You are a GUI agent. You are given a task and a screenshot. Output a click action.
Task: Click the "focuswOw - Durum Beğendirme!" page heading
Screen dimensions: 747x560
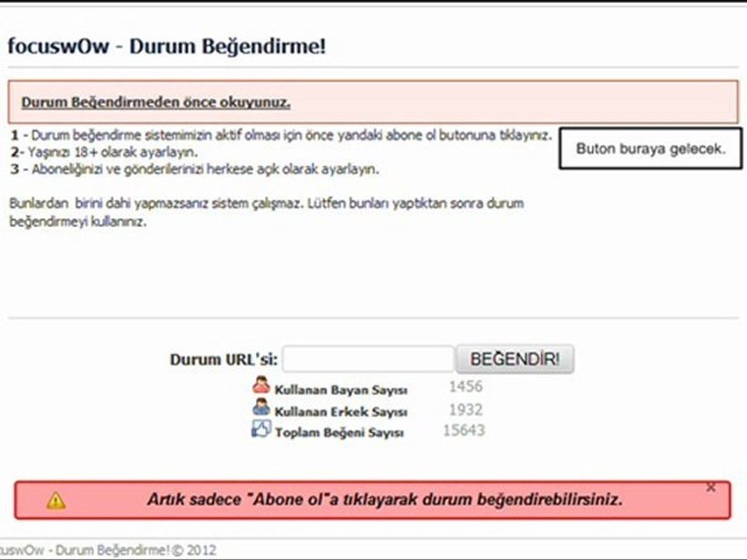click(x=167, y=47)
